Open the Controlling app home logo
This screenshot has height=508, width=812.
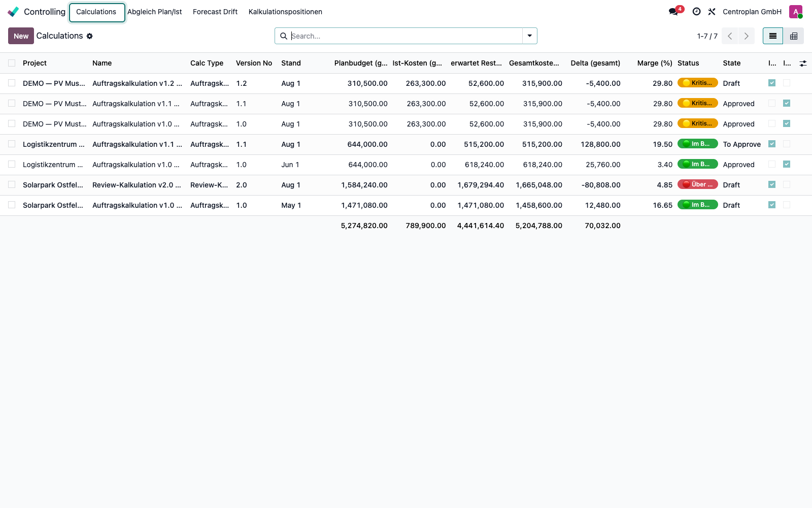point(13,12)
